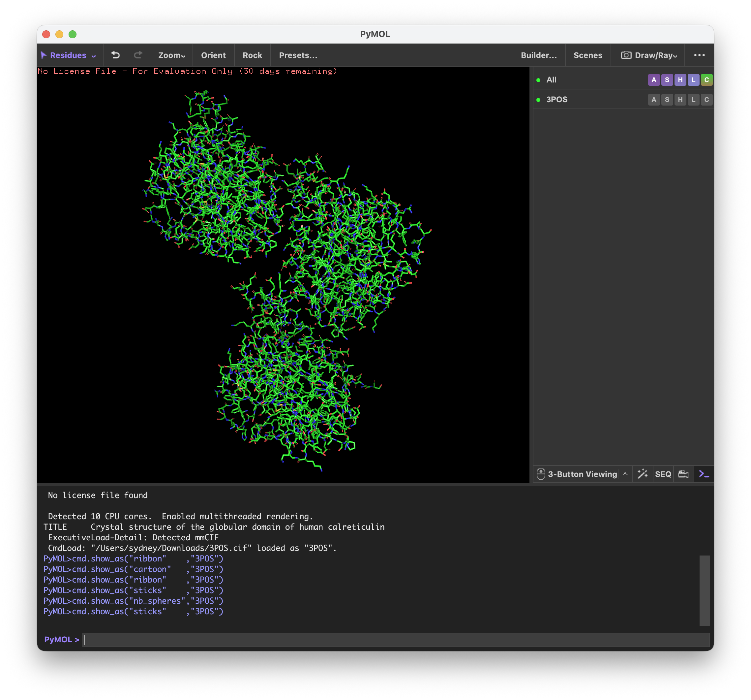Viewport: 751px width, 700px height.
Task: Open the Builder panel
Action: pos(539,55)
